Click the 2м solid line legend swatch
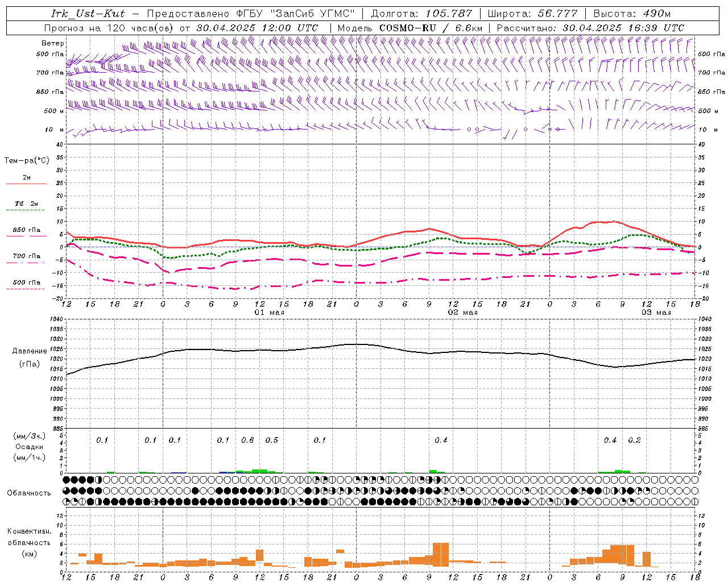728x582 pixels. (x=26, y=184)
